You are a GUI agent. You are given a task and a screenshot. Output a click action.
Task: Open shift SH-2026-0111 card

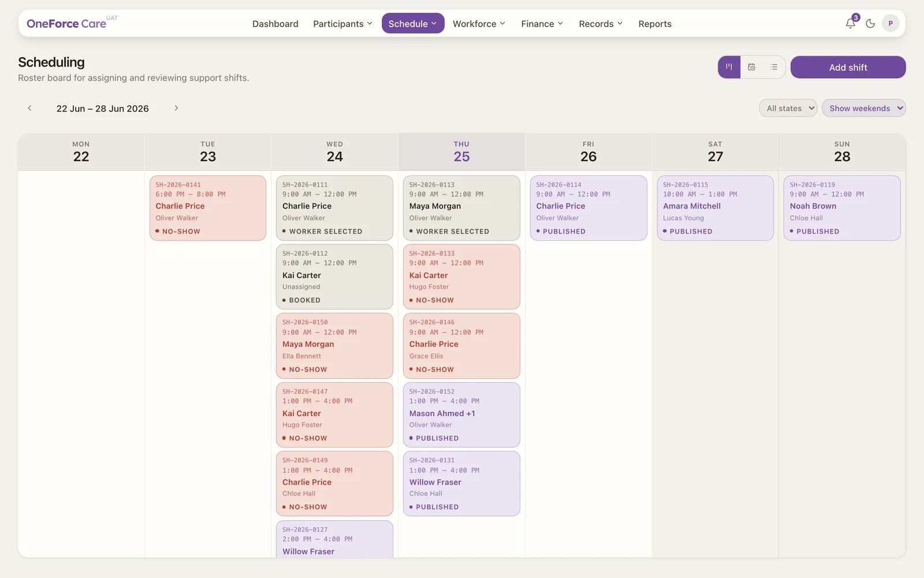[334, 208]
